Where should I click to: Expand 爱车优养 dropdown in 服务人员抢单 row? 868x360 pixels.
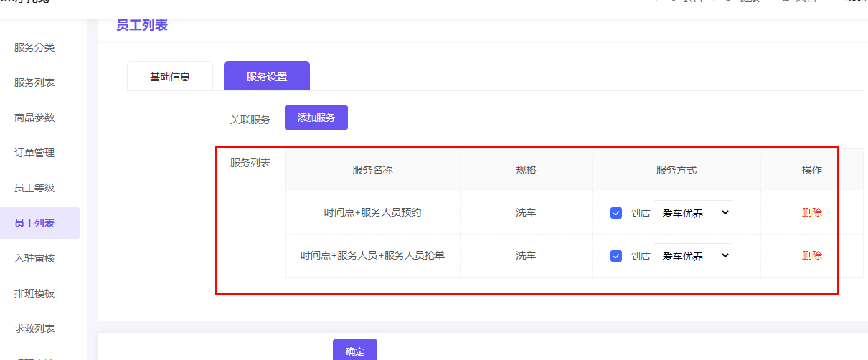693,255
